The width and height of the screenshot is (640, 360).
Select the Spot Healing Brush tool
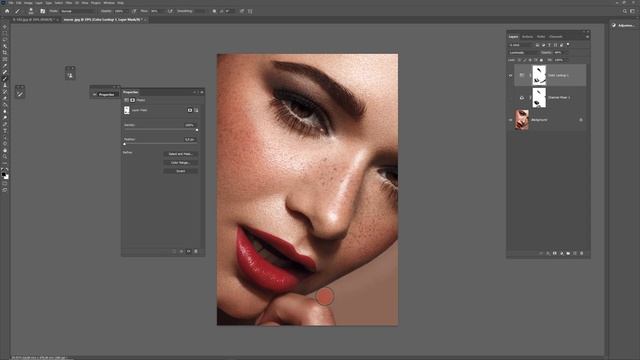pyautogui.click(x=5, y=72)
